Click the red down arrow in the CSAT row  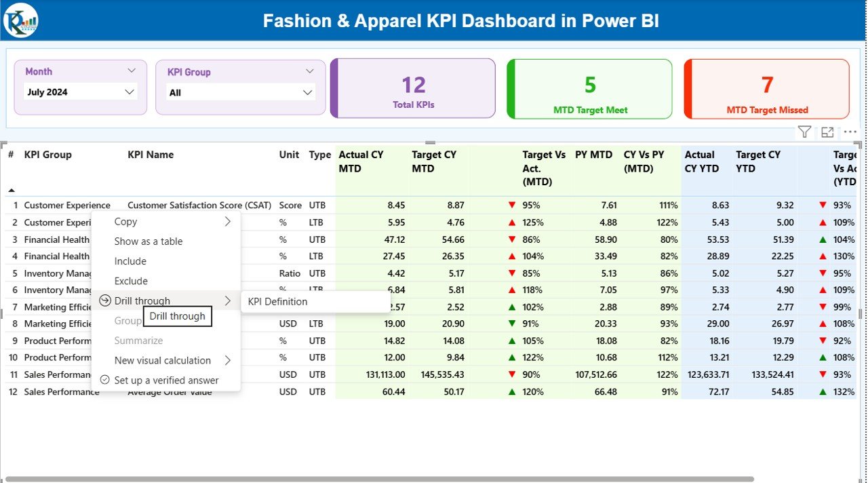coord(511,205)
